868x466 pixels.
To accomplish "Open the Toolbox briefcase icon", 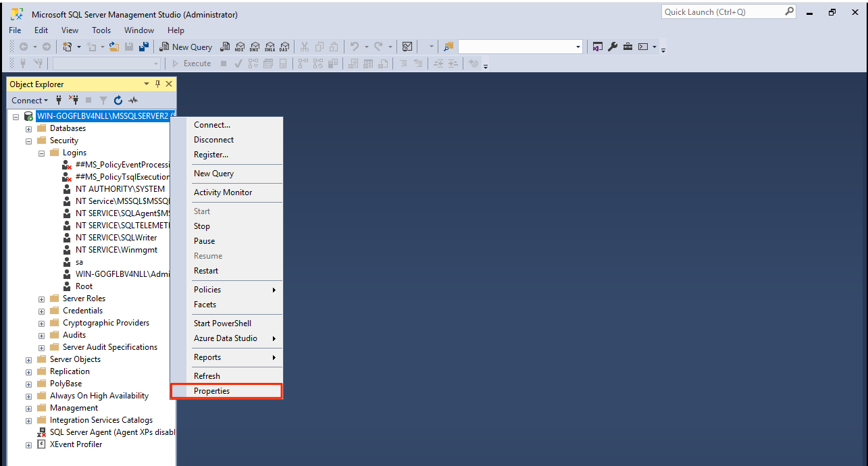I will click(628, 47).
